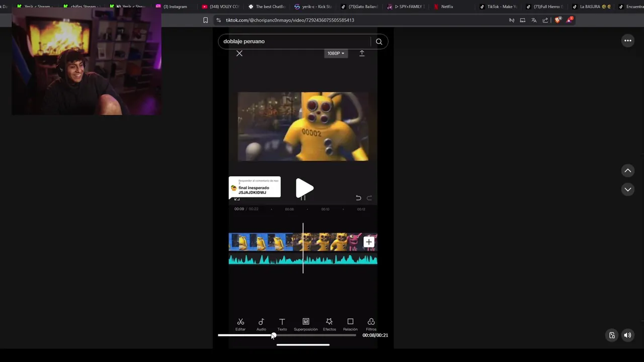The height and width of the screenshot is (362, 644).
Task: Click the auto-scroll icon beside speaker
Action: pyautogui.click(x=612, y=335)
